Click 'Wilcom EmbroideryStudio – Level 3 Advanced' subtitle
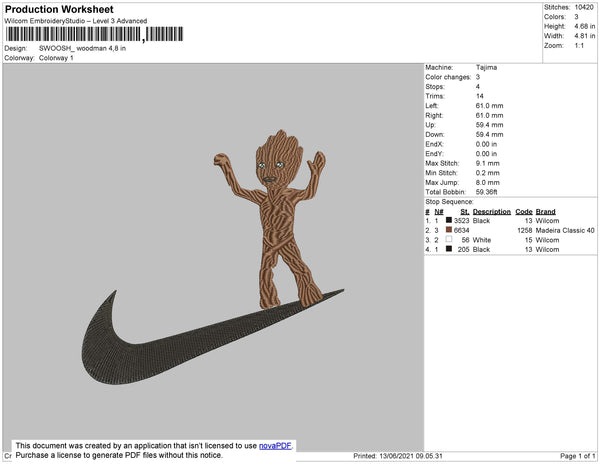This screenshot has height=464, width=600. 76,21
